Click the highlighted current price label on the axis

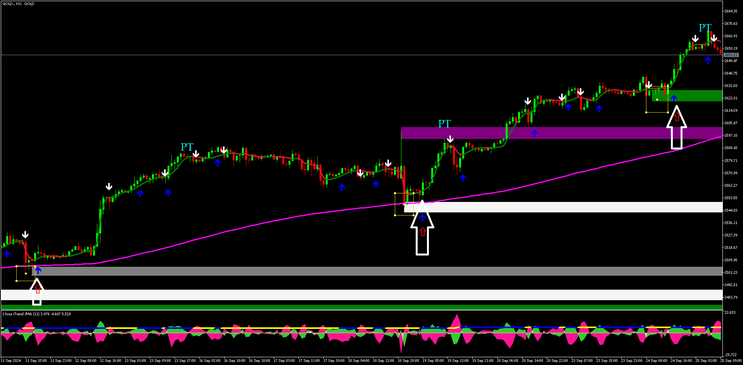point(730,55)
